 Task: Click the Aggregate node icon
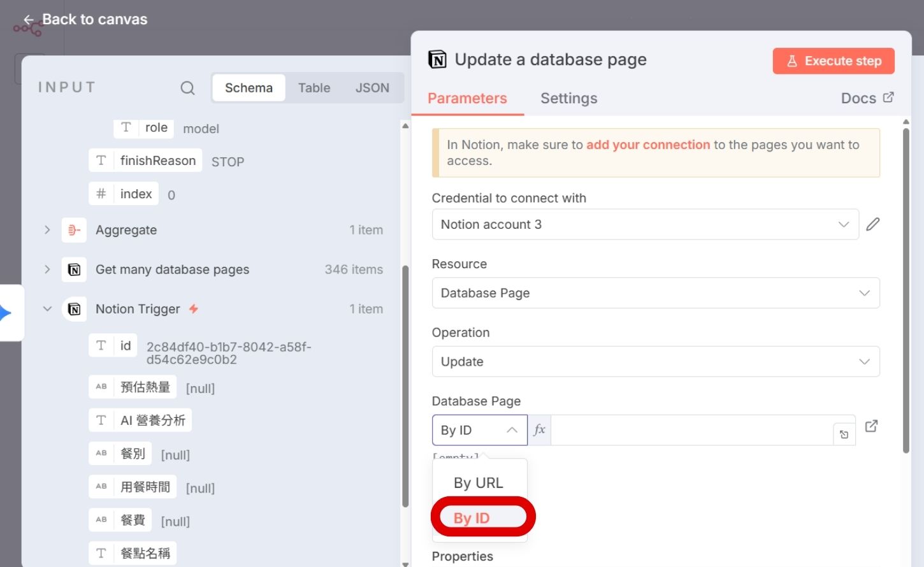click(x=74, y=230)
